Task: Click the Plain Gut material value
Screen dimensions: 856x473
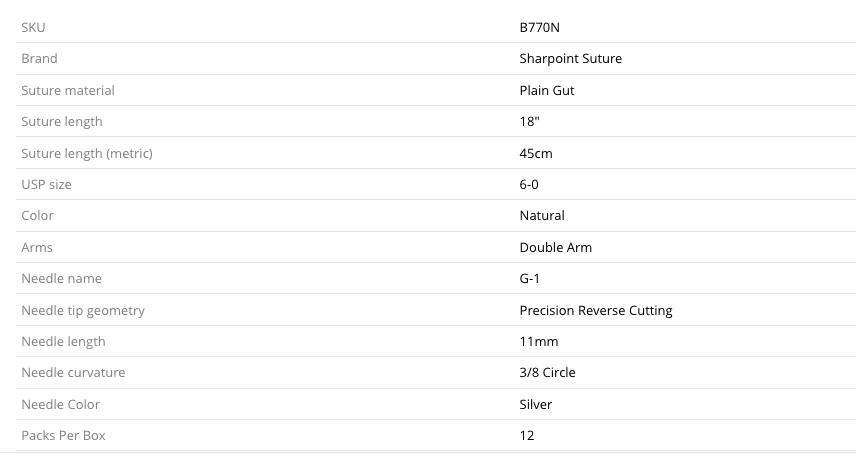Action: coord(547,90)
